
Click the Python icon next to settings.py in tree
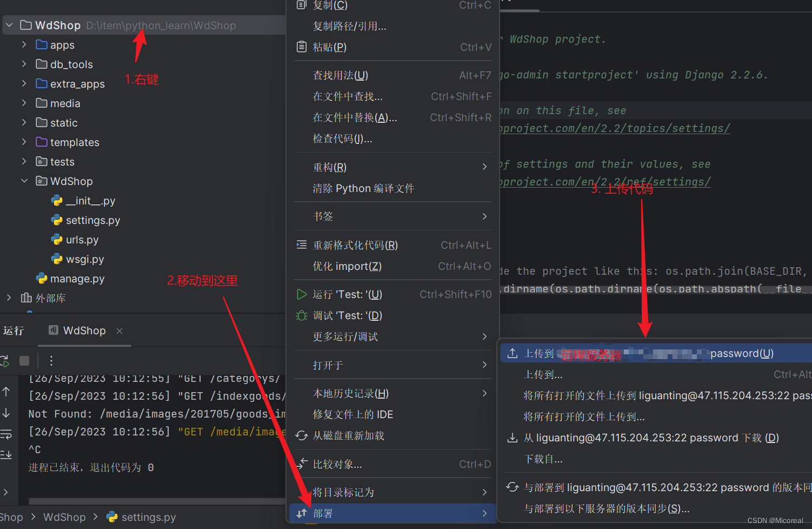[x=57, y=220]
